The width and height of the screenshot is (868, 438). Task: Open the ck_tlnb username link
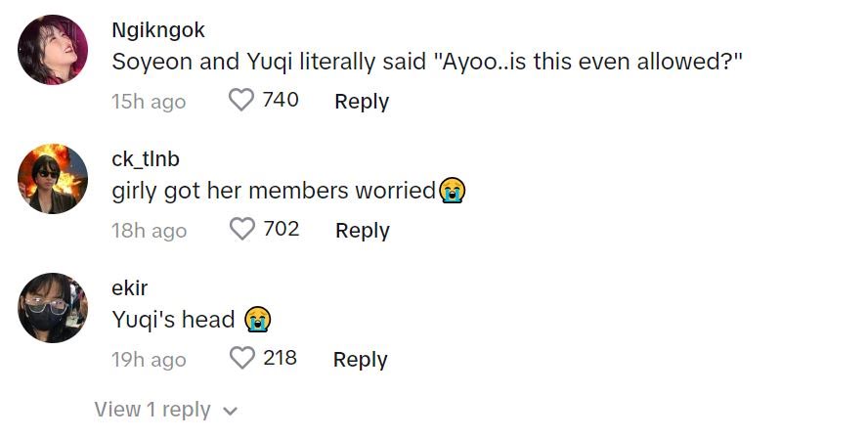click(146, 159)
